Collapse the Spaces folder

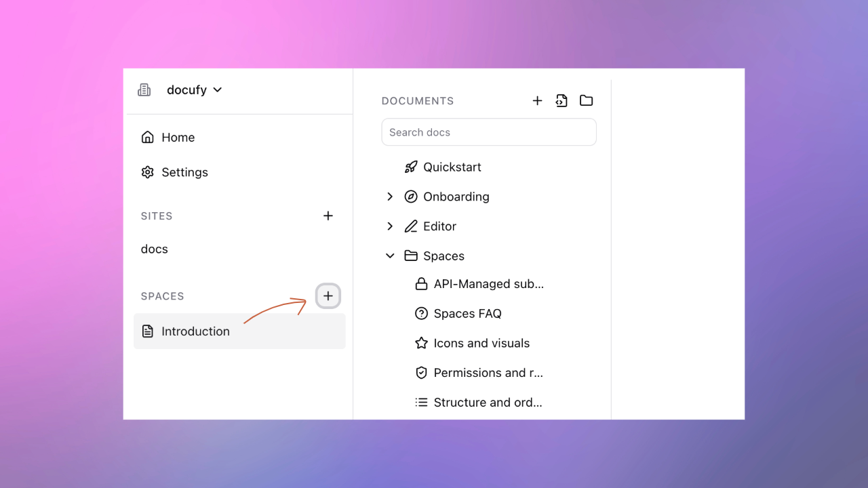pos(390,256)
